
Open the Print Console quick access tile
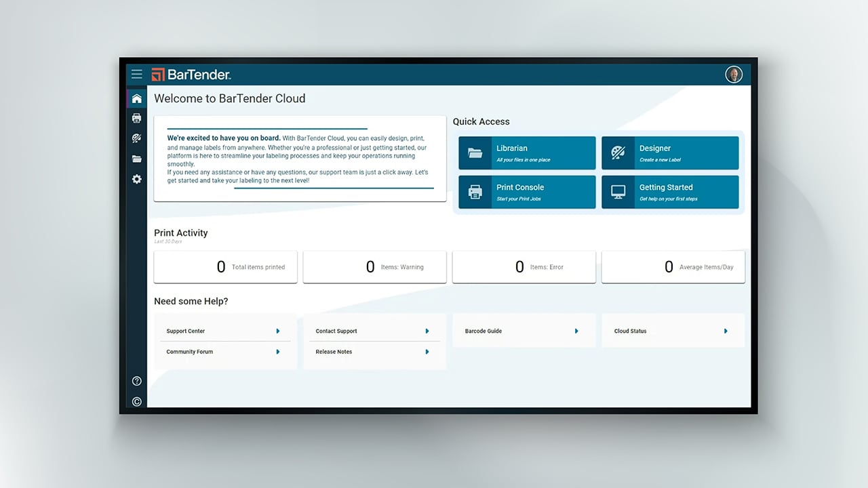coord(527,192)
